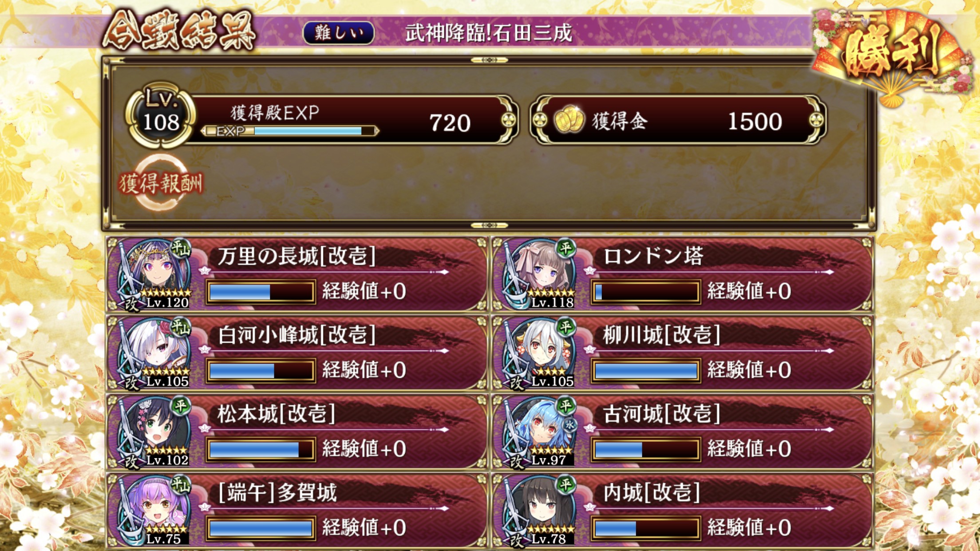Click the 難しい difficulty badge

339,32
